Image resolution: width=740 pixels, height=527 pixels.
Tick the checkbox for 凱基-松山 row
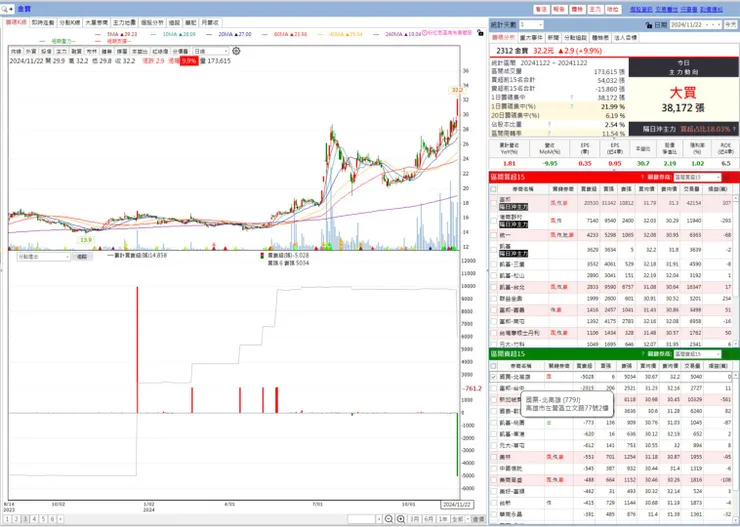(494, 276)
